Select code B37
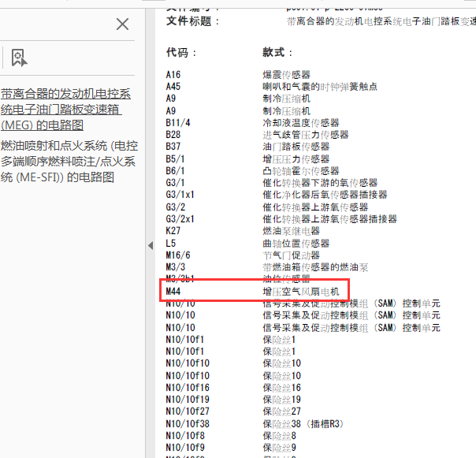Image resolution: width=476 pixels, height=458 pixels. (x=173, y=147)
